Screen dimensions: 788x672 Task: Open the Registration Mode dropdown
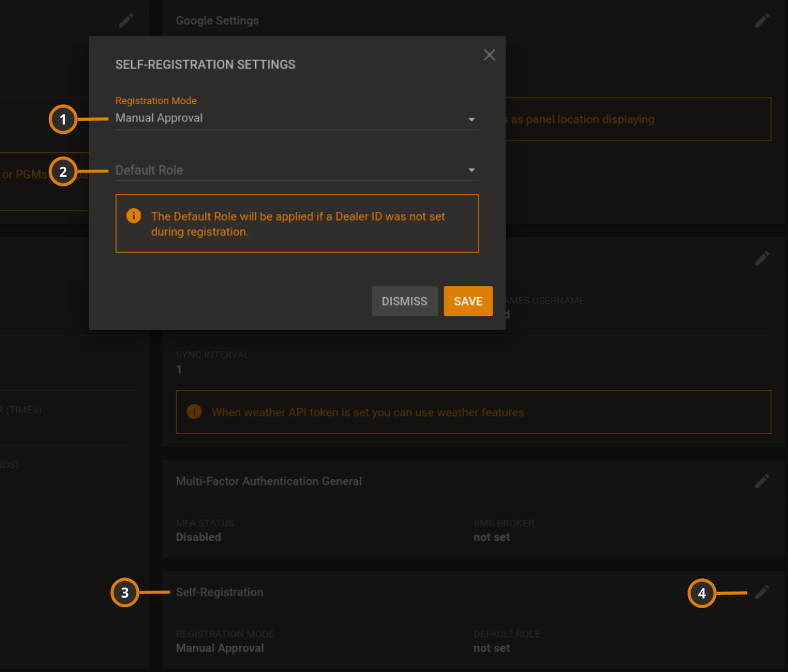click(x=472, y=119)
